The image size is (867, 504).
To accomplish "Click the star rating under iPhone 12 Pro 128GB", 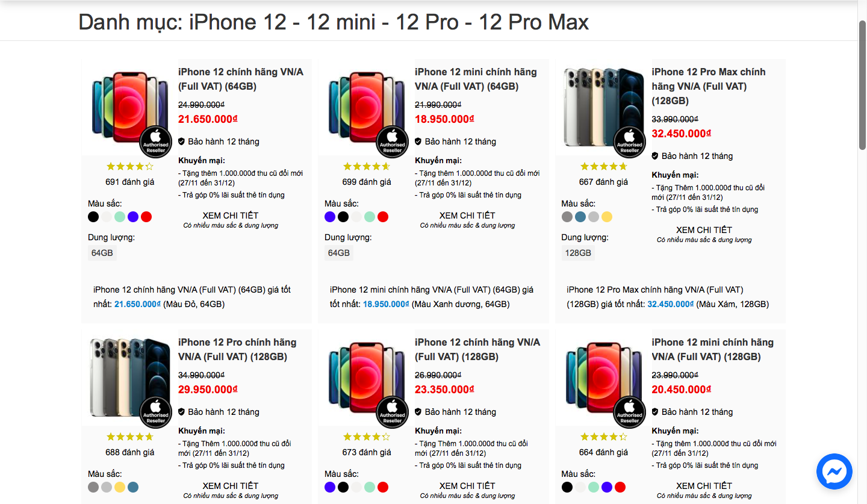I will pos(130,437).
